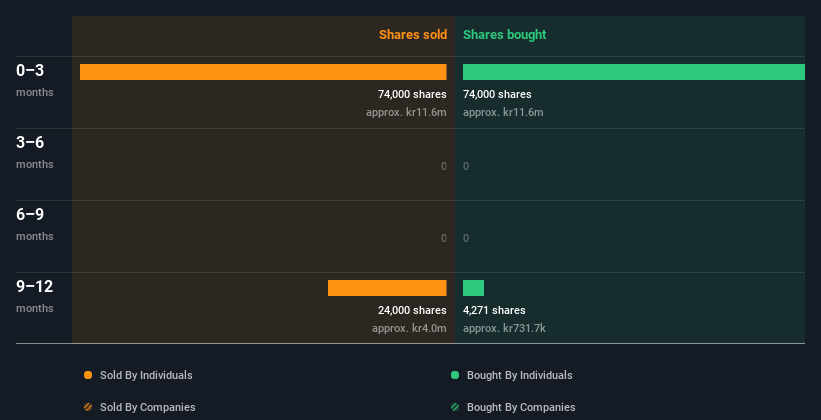Click the Shares bought column header
821x420 pixels.
coord(504,35)
